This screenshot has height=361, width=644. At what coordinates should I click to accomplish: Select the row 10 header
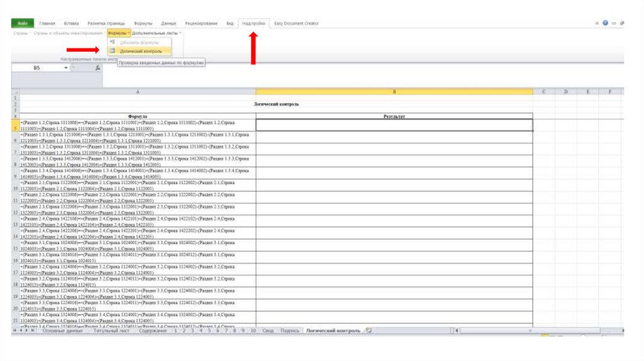coord(16,186)
